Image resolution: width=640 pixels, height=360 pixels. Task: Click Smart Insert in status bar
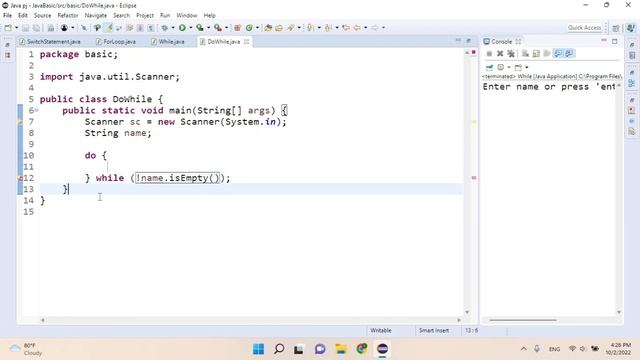(x=433, y=331)
